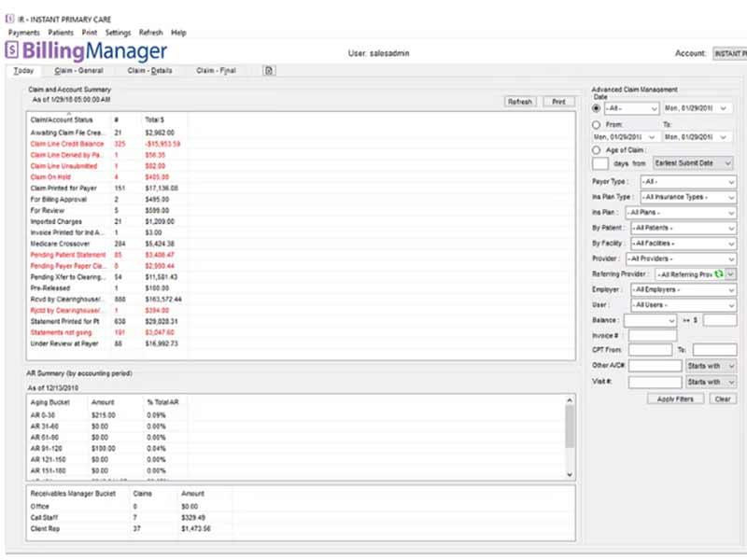The height and width of the screenshot is (560, 747).
Task: Click the CPT From input field
Action: 650,350
